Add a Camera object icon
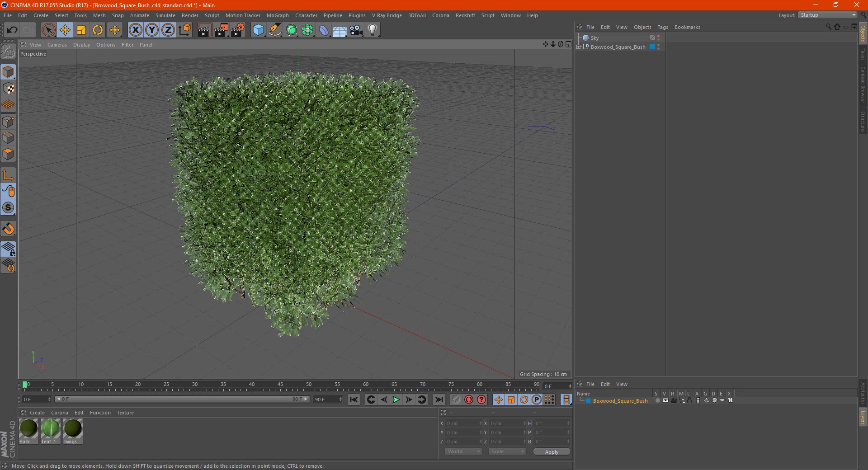868x470 pixels. (x=356, y=30)
